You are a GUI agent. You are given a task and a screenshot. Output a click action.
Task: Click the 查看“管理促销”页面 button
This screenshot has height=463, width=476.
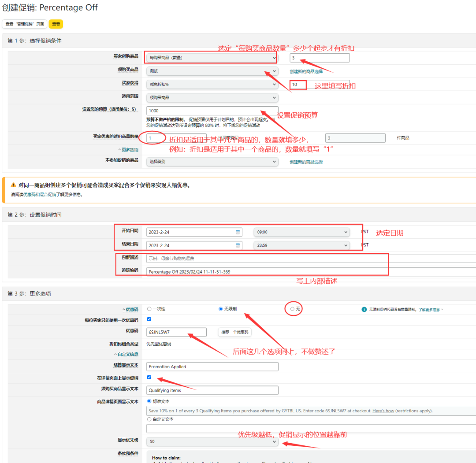[25, 24]
